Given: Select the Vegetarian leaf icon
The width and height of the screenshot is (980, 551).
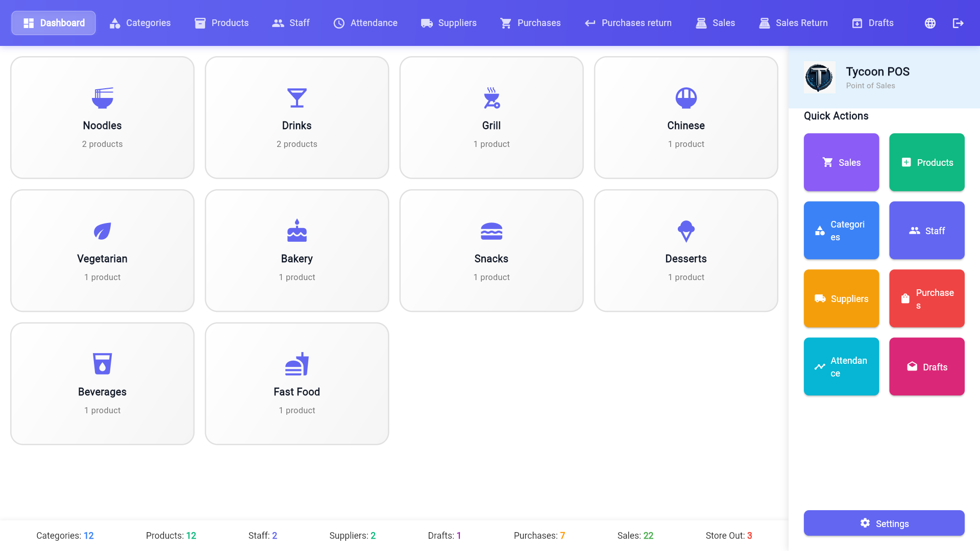Looking at the screenshot, I should point(102,231).
